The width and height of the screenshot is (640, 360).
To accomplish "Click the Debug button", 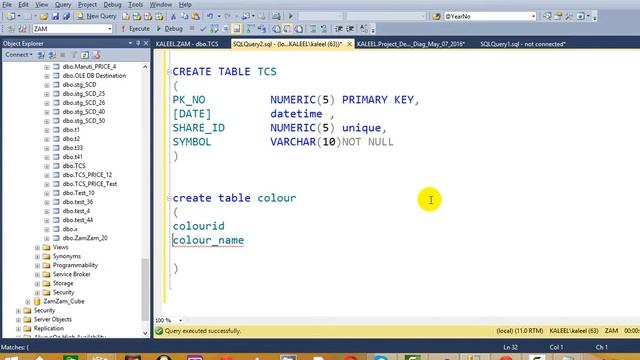I will pyautogui.click(x=170, y=29).
